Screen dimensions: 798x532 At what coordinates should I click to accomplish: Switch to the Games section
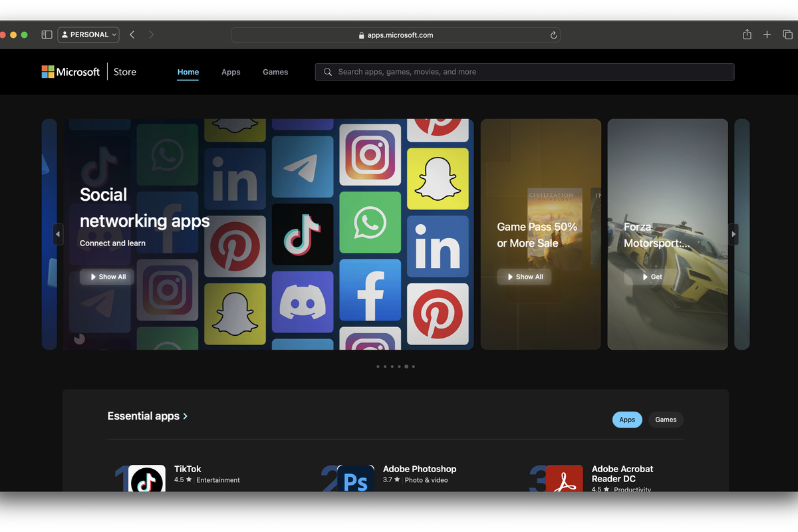[x=275, y=72]
